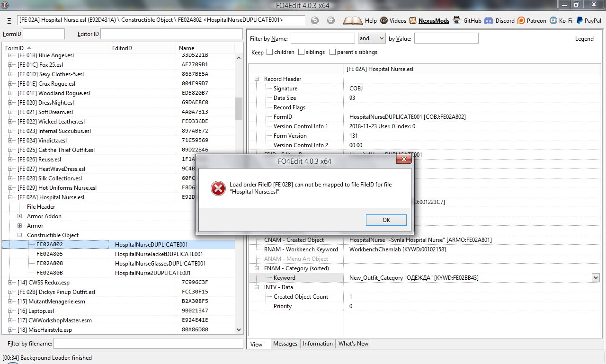
Task: Switch to the Messages tab
Action: pyautogui.click(x=285, y=344)
